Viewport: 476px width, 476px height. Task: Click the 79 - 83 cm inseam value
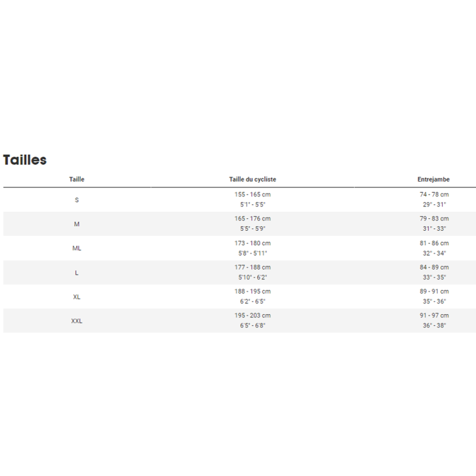click(434, 218)
